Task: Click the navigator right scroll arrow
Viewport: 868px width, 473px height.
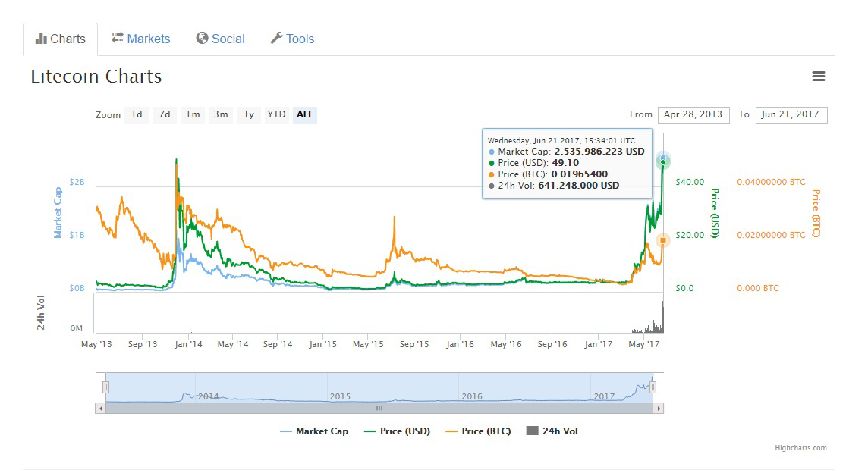Action: pos(658,409)
